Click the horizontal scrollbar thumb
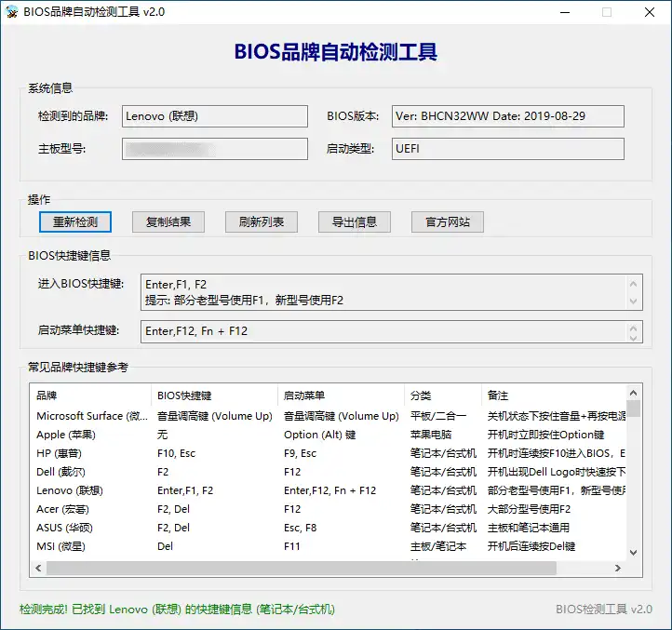Image resolution: width=672 pixels, height=630 pixels. point(302,568)
